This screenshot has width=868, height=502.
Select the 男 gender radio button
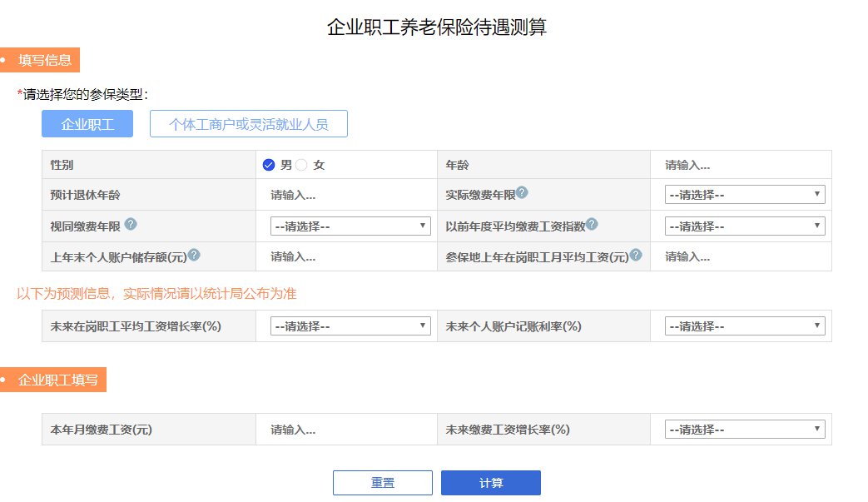tap(269, 165)
